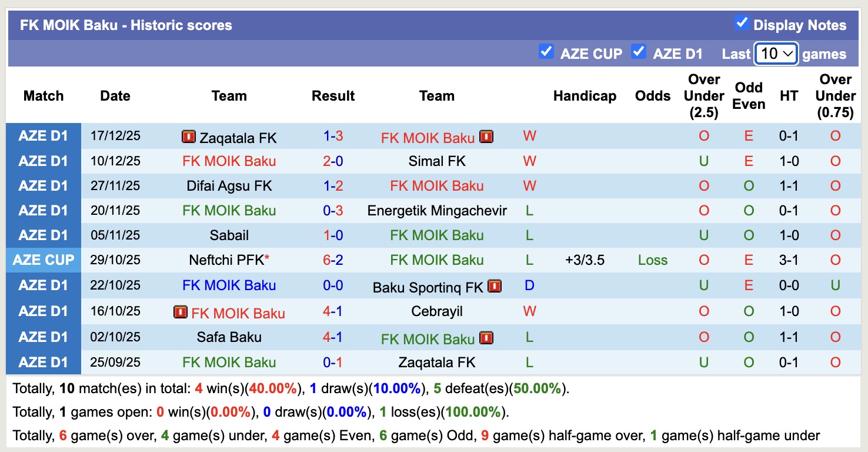Open the Simal FK team page
The image size is (868, 452).
pos(437,161)
